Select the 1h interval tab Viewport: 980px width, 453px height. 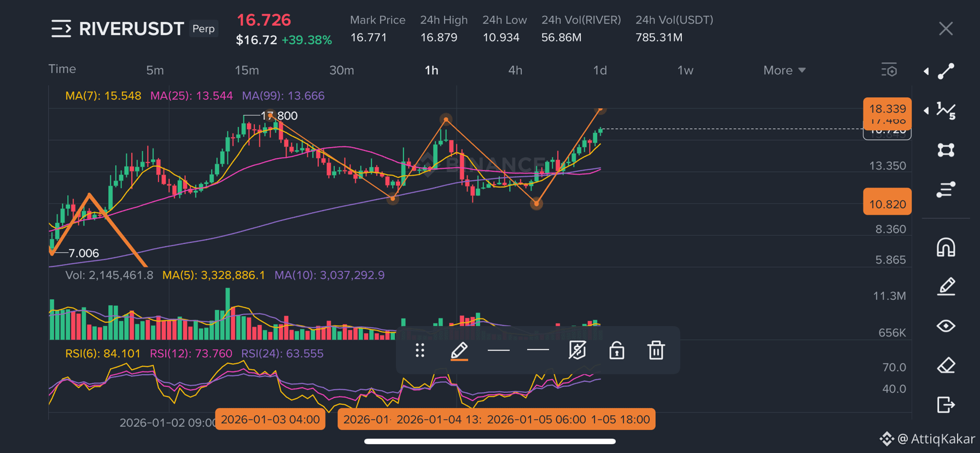[x=431, y=70]
